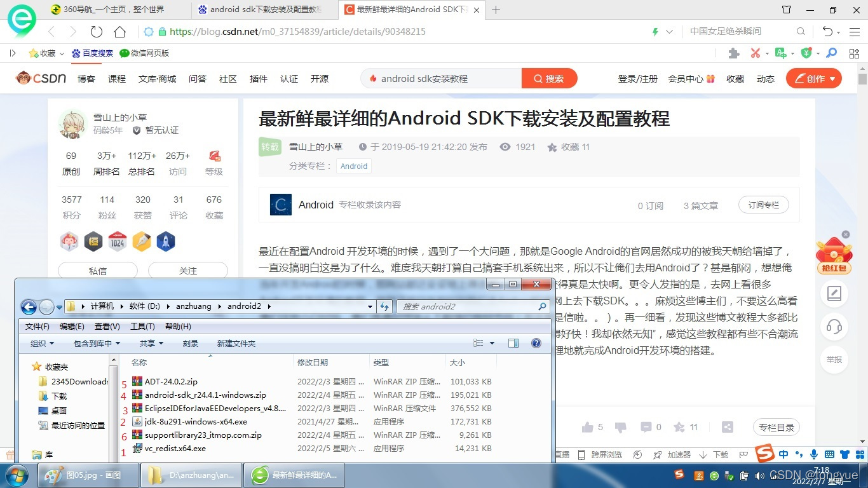Click the Android category tag link
The height and width of the screenshot is (488, 868).
354,166
